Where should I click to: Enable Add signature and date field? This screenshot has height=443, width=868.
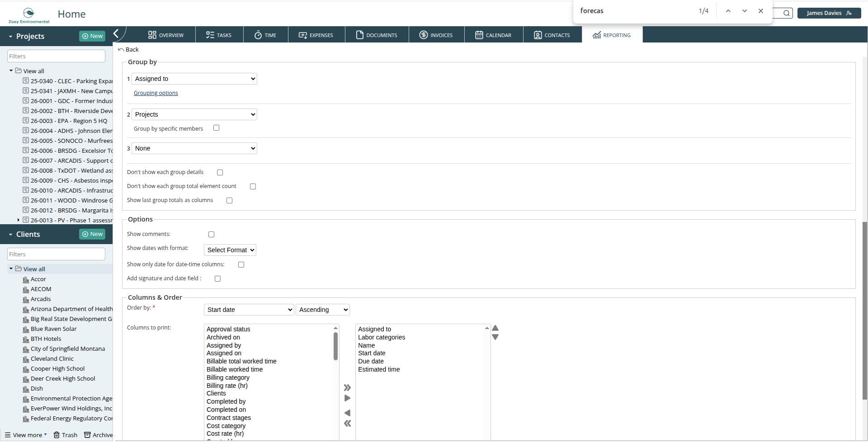click(x=218, y=278)
